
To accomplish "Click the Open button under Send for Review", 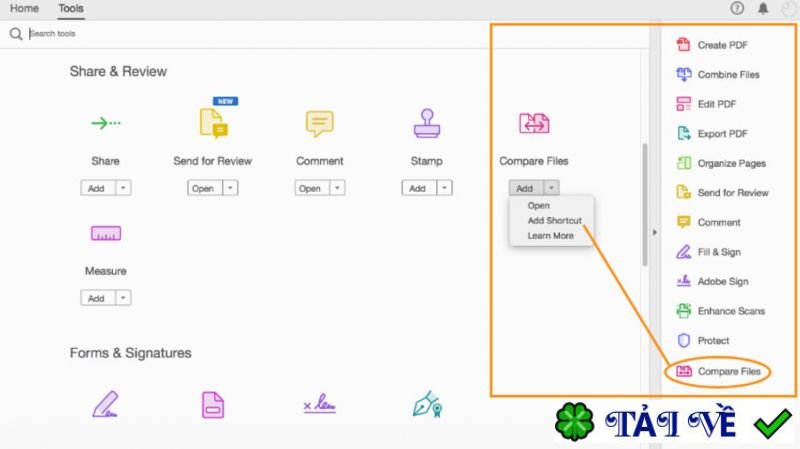I will [x=205, y=188].
